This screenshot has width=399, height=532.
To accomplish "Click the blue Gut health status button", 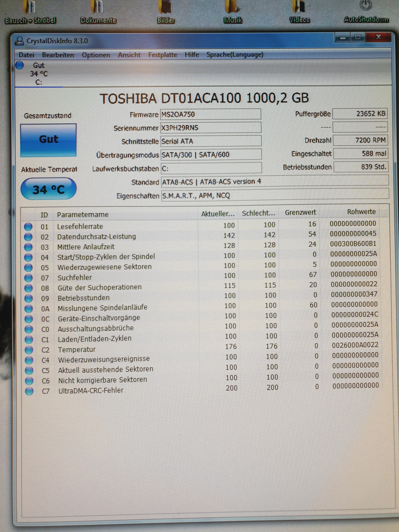I will [x=48, y=140].
